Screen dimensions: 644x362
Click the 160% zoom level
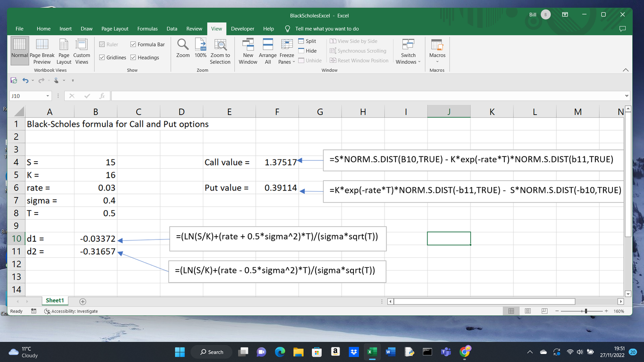pyautogui.click(x=619, y=311)
